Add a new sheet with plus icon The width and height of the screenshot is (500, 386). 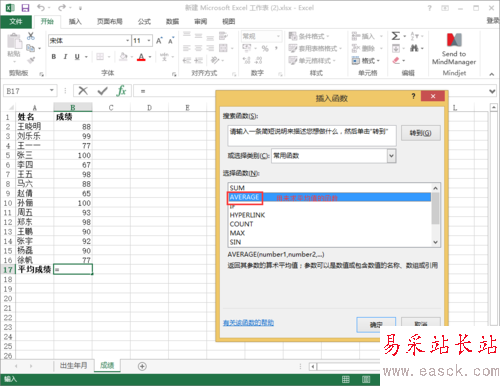click(x=142, y=366)
